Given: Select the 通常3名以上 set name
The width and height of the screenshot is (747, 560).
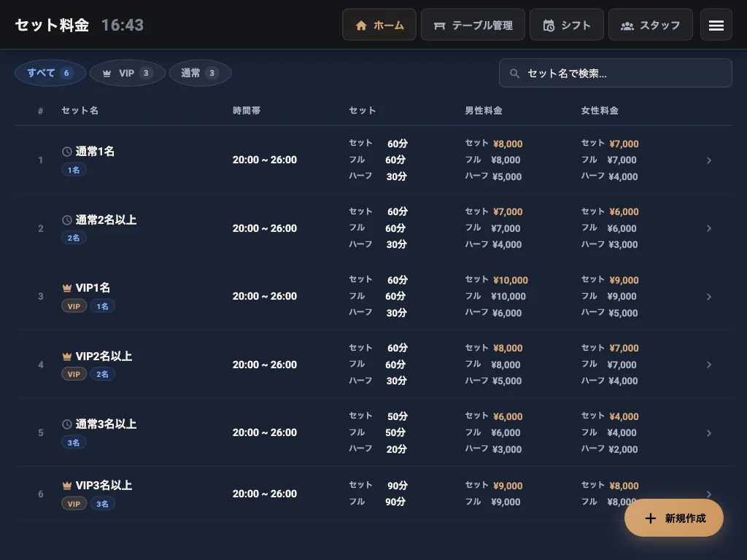Looking at the screenshot, I should coord(106,424).
